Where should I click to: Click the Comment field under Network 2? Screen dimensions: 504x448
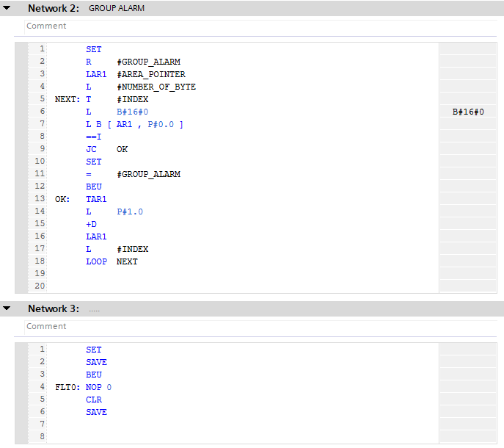click(46, 26)
